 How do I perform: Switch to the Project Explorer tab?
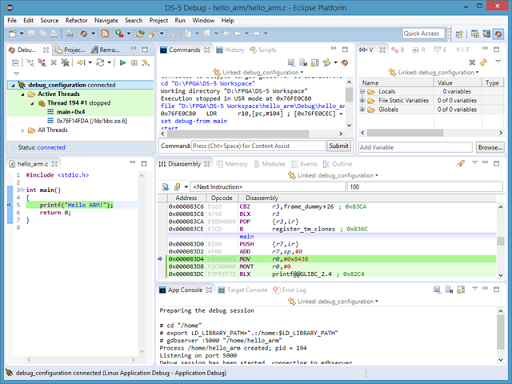pos(70,50)
